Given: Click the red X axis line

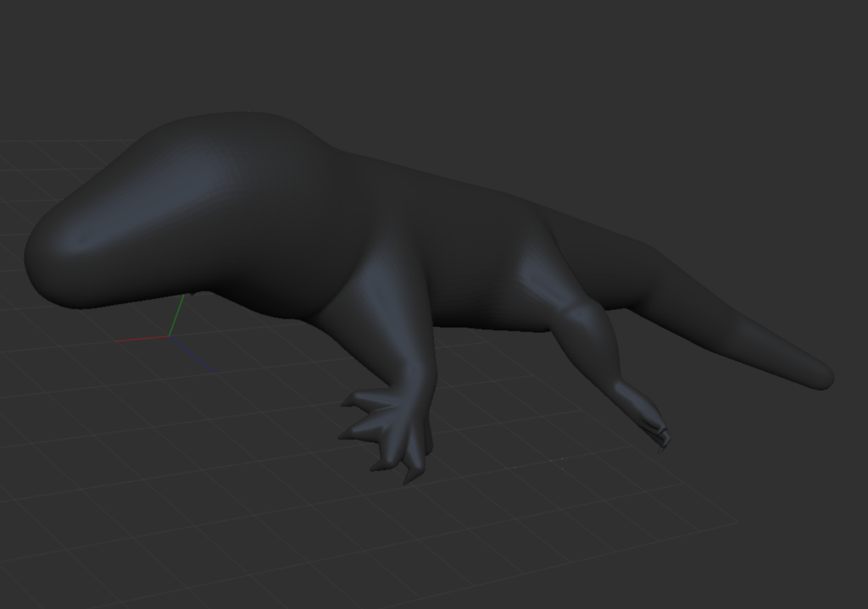Looking at the screenshot, I should (141, 340).
